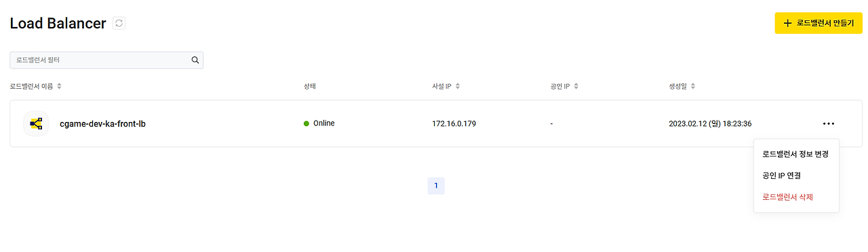Viewport: 868px width, 252px height.
Task: Click the 로드밸런서 만들기 button
Action: click(818, 23)
